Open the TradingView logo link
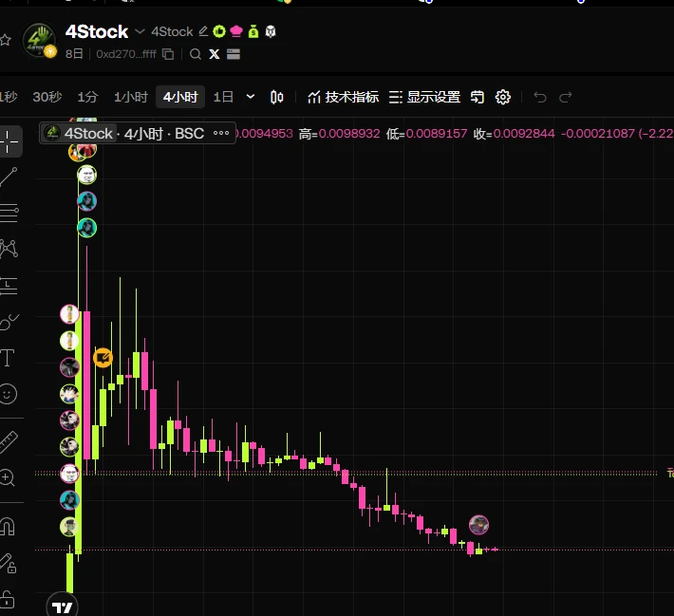The width and height of the screenshot is (674, 616). pos(63,607)
